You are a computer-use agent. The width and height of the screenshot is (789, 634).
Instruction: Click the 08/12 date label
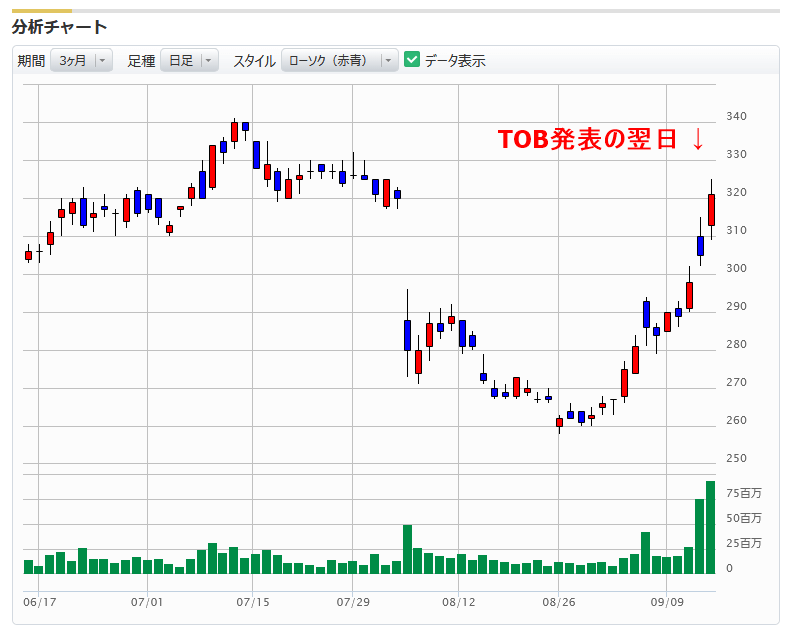(458, 602)
